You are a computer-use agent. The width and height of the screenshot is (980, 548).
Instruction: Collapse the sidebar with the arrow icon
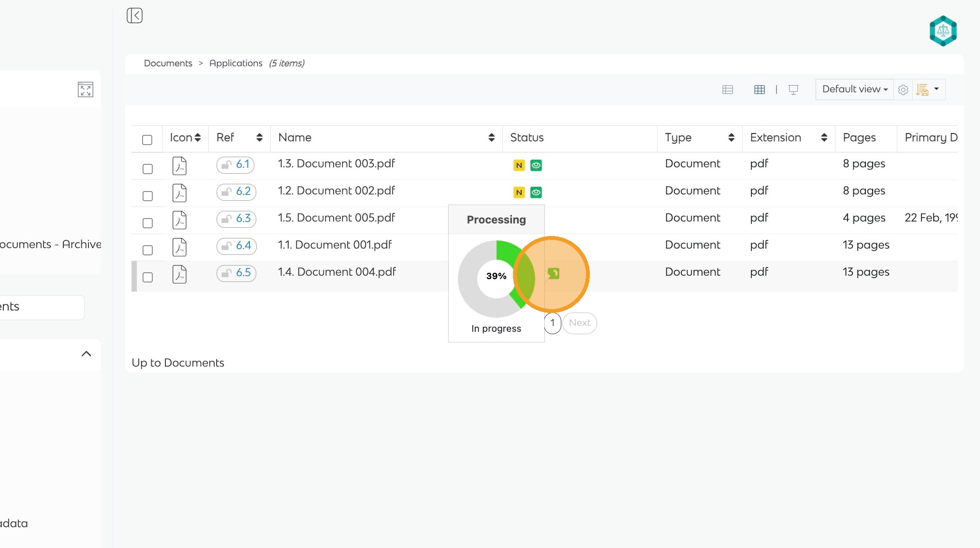[x=134, y=15]
